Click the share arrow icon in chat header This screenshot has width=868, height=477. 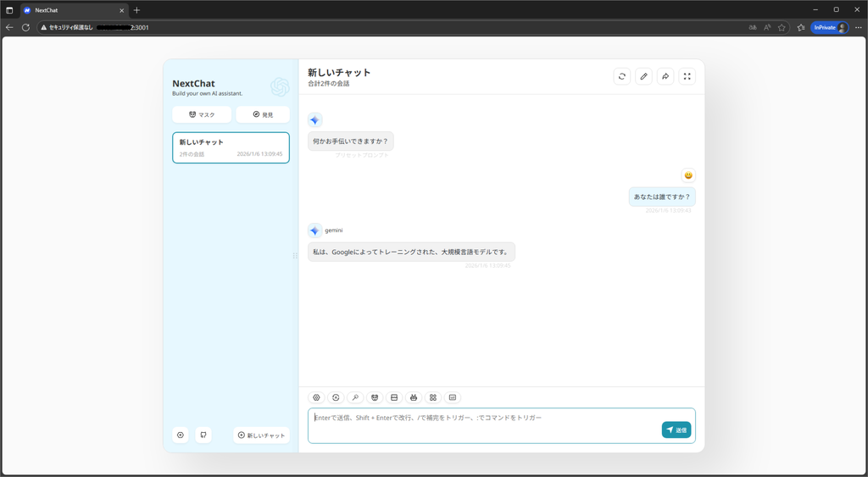pyautogui.click(x=665, y=76)
